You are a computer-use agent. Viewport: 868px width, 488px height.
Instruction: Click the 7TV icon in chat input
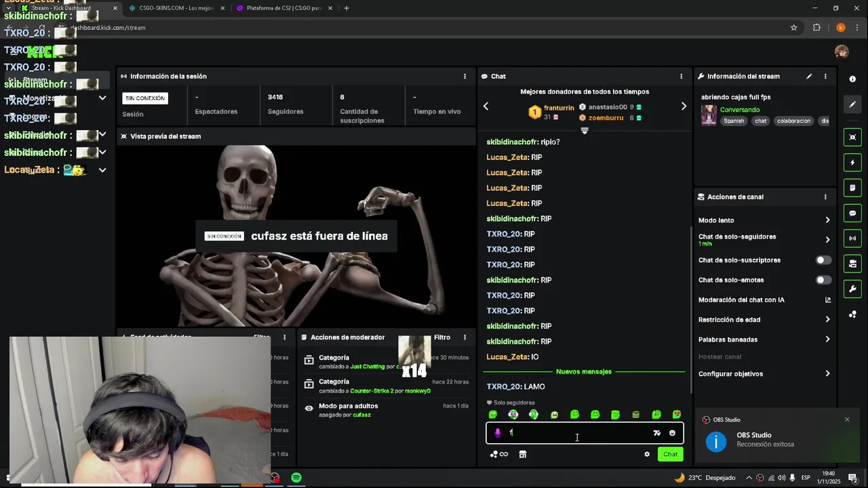(x=656, y=433)
